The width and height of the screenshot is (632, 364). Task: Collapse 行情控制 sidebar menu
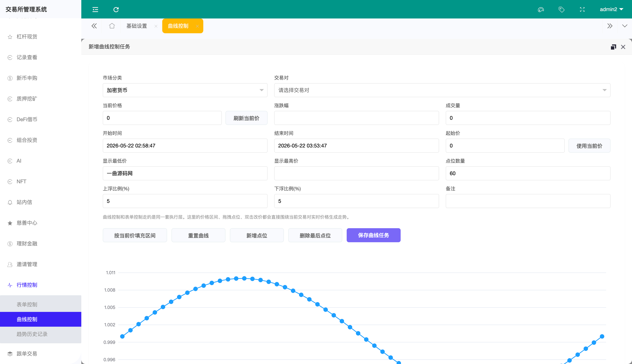point(40,285)
